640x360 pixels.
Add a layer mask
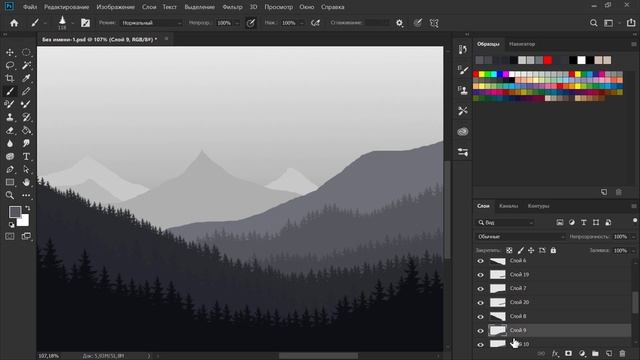click(x=568, y=353)
